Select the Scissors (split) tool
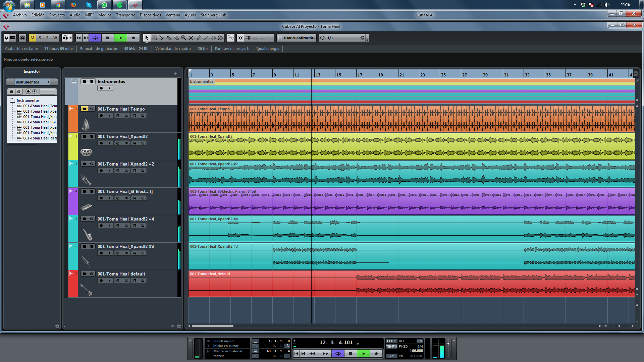Screen dimensions: 644x362 pos(162,38)
